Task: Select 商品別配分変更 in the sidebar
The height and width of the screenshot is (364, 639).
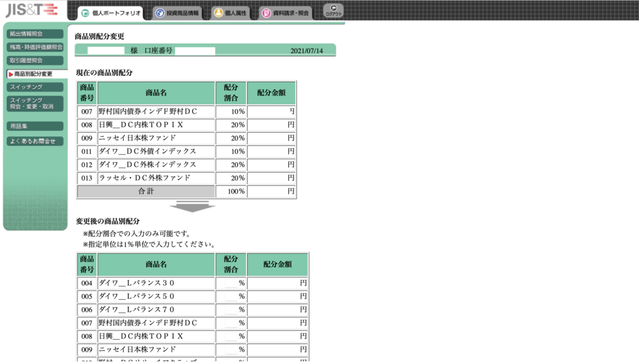Action: (x=35, y=74)
